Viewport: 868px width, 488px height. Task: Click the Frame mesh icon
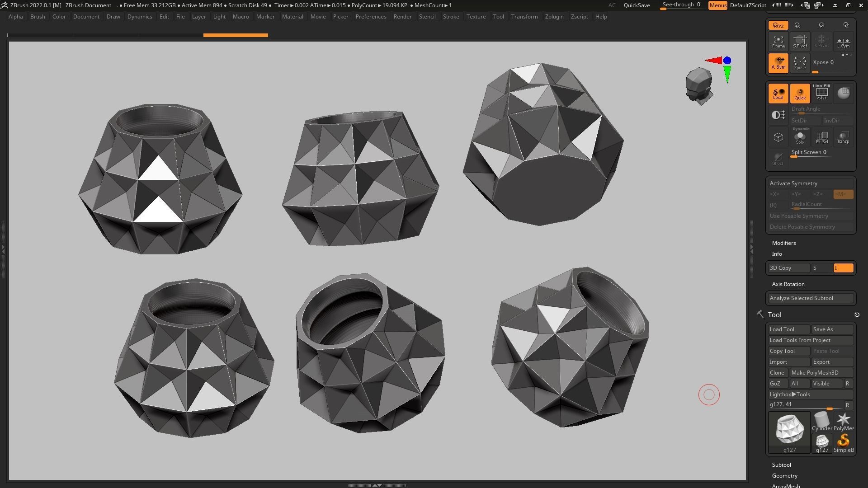778,42
